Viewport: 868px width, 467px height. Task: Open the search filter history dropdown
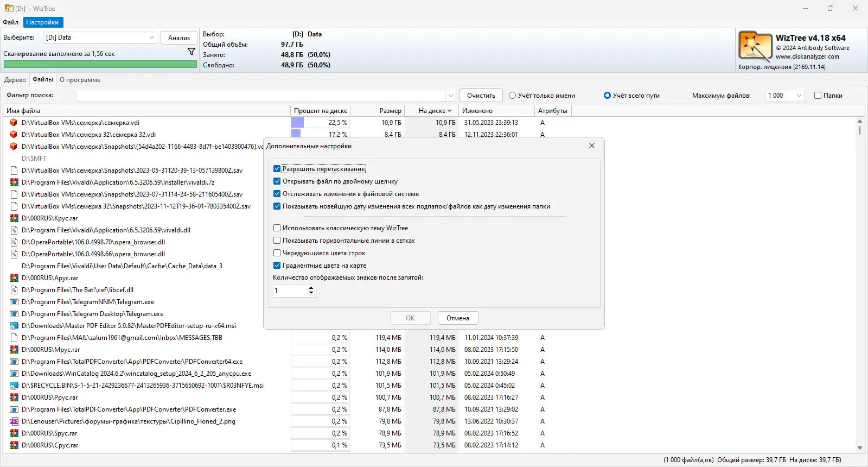point(450,96)
